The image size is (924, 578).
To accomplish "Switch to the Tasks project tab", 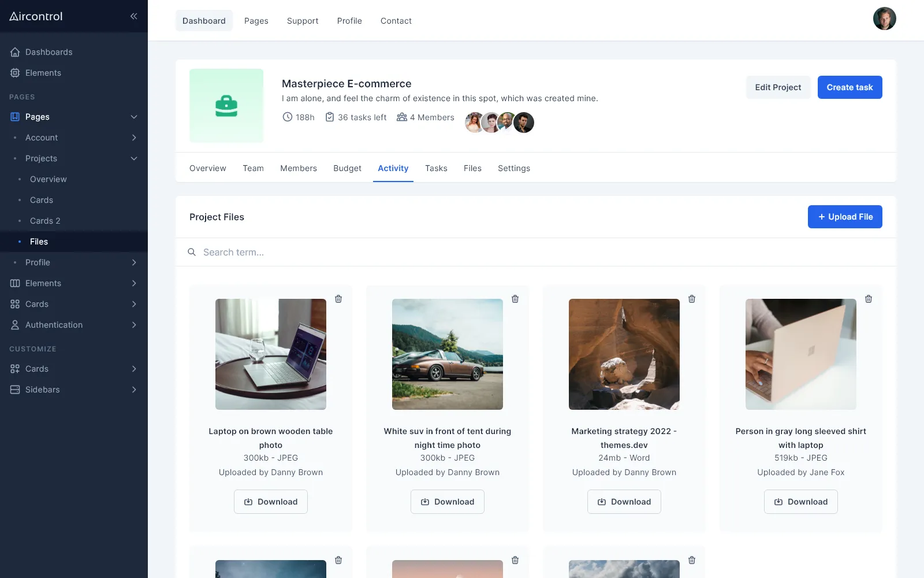I will (x=436, y=168).
